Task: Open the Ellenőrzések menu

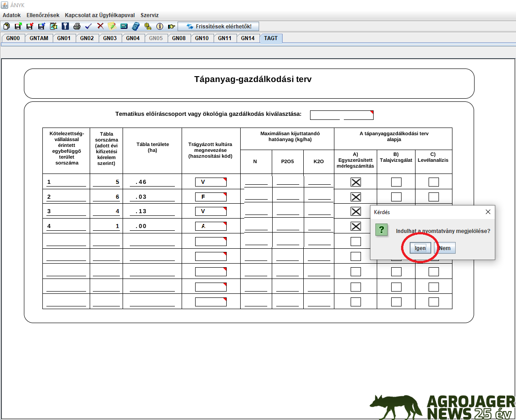Action: (43, 15)
